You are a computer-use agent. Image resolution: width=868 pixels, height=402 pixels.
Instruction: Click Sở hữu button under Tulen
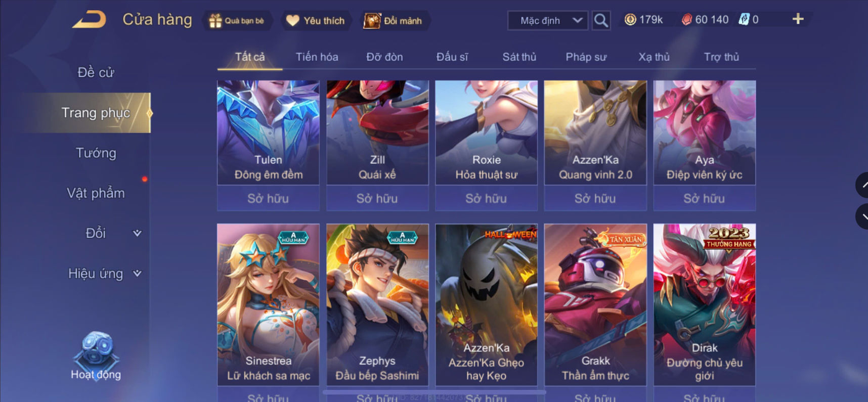click(x=268, y=198)
